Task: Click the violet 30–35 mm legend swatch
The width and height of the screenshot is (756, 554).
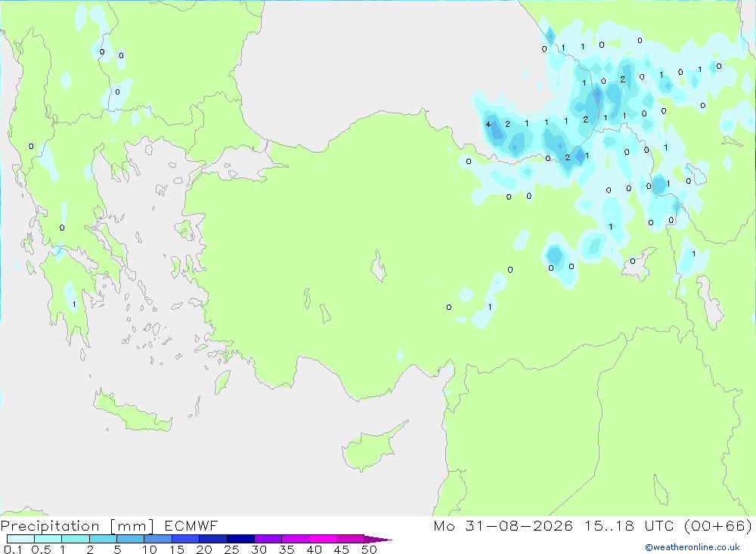Action: [268, 539]
